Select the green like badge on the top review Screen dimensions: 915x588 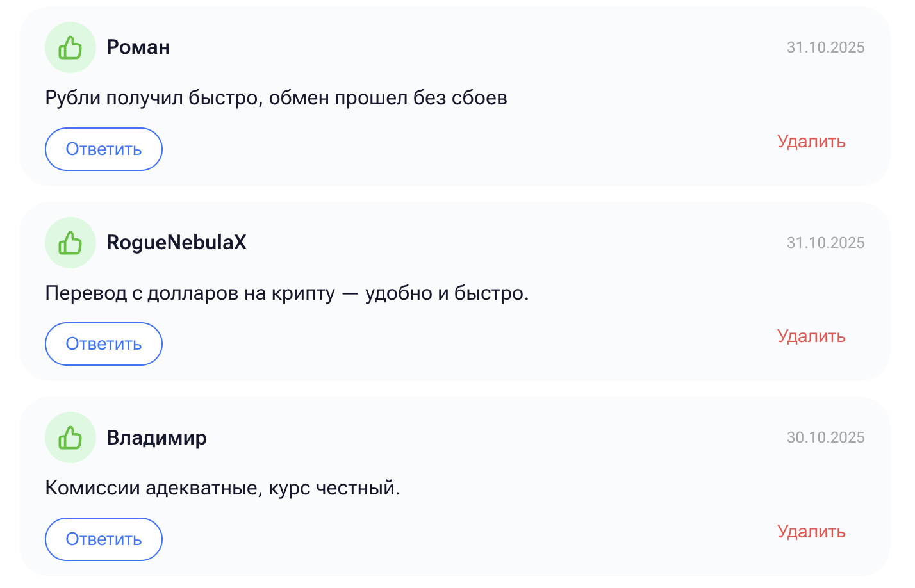coord(70,47)
